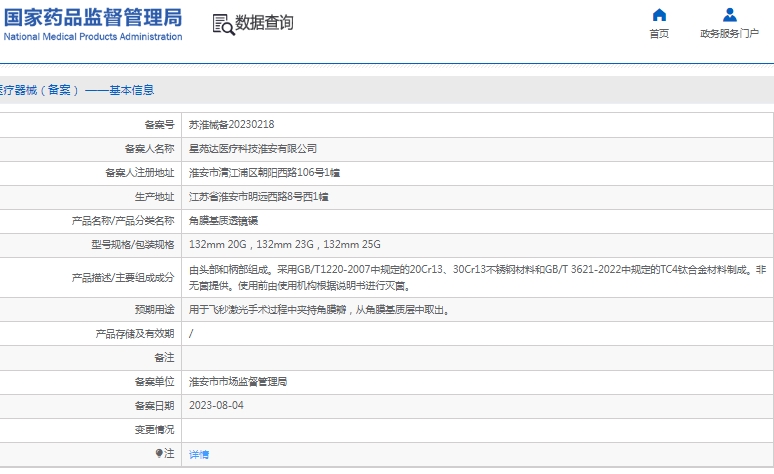Open the 政务服务门户 user icon

pos(730,15)
